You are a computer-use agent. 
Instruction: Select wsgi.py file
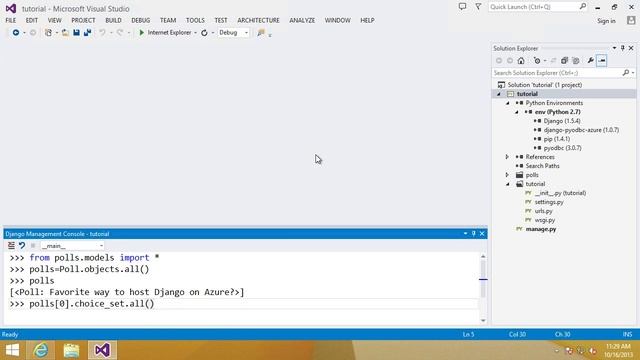[544, 220]
